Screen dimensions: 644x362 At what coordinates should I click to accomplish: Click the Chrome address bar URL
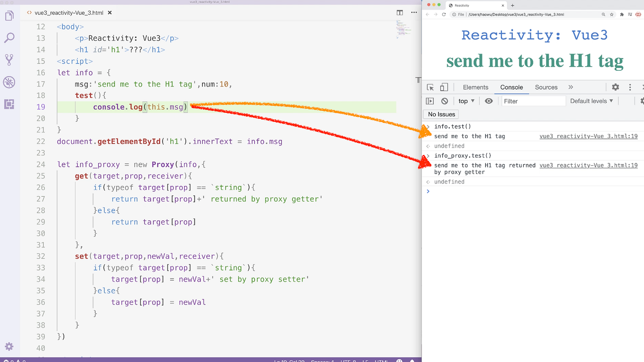click(516, 14)
